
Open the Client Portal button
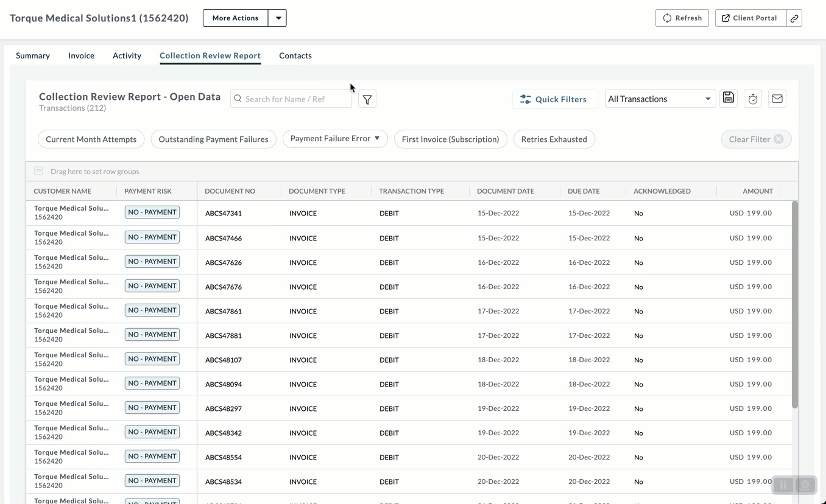[x=750, y=18]
